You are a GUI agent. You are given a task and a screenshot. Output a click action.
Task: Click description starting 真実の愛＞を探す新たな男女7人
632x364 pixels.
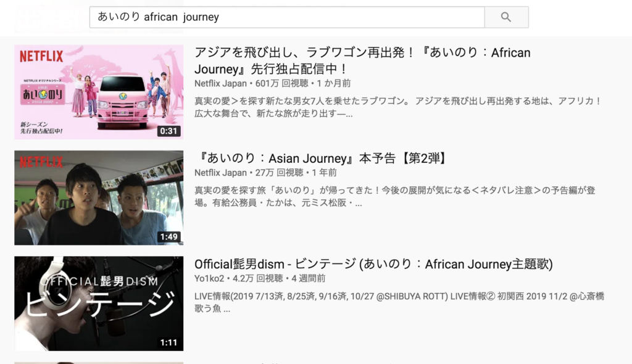[x=398, y=107]
